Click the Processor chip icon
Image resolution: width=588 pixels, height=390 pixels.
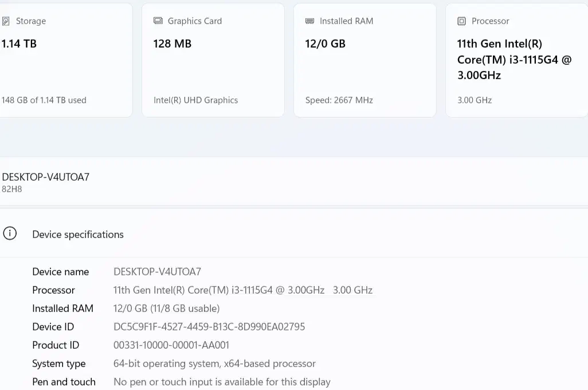[x=462, y=21]
